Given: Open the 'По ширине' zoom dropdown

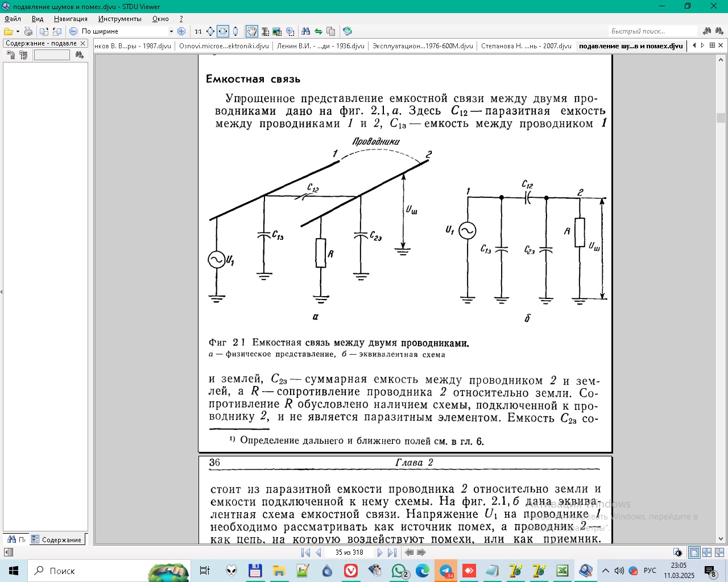Looking at the screenshot, I should click(171, 31).
